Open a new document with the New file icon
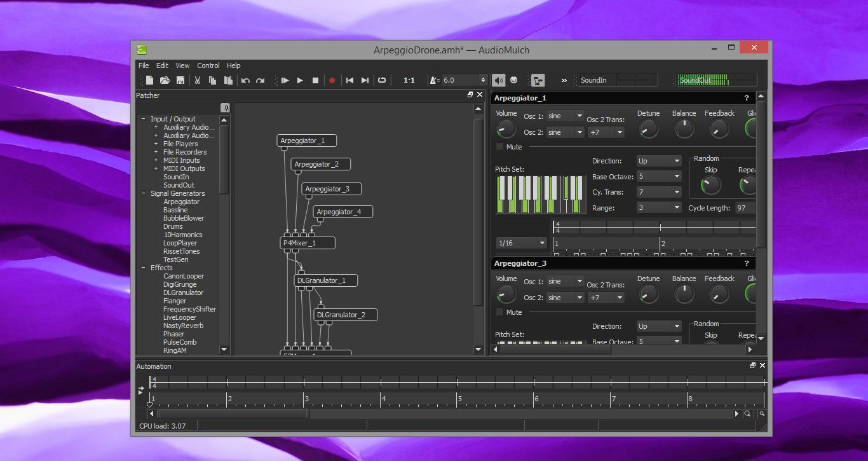Image resolution: width=868 pixels, height=461 pixels. click(x=149, y=80)
